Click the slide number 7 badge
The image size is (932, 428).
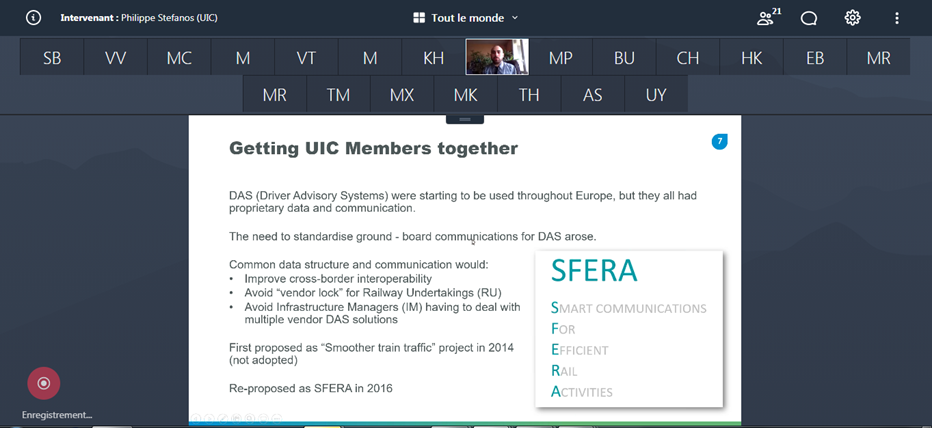719,141
